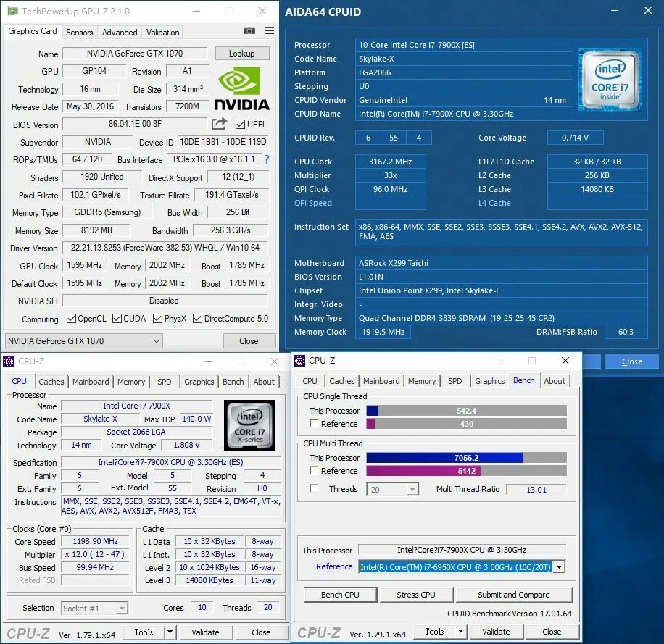
Task: Click Close in the right CPU-Z window
Action: [x=552, y=631]
